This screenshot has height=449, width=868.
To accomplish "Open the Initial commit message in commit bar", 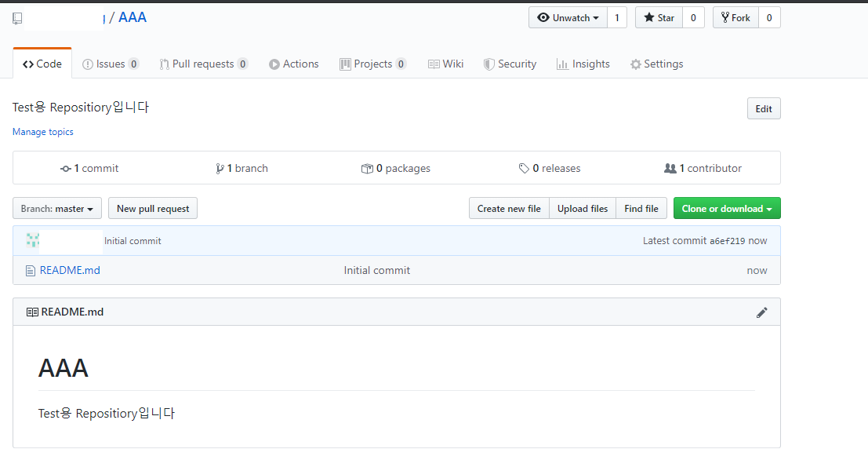I will click(x=133, y=241).
